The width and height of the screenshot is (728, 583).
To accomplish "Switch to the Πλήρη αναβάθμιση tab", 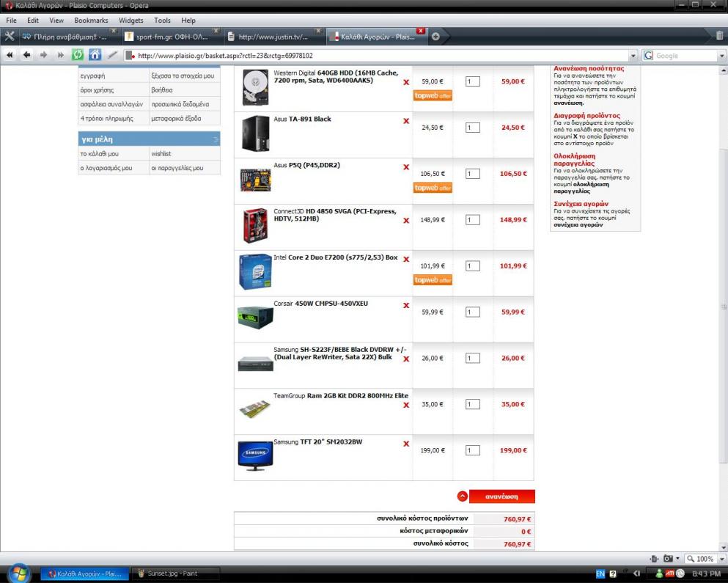I will (69, 37).
